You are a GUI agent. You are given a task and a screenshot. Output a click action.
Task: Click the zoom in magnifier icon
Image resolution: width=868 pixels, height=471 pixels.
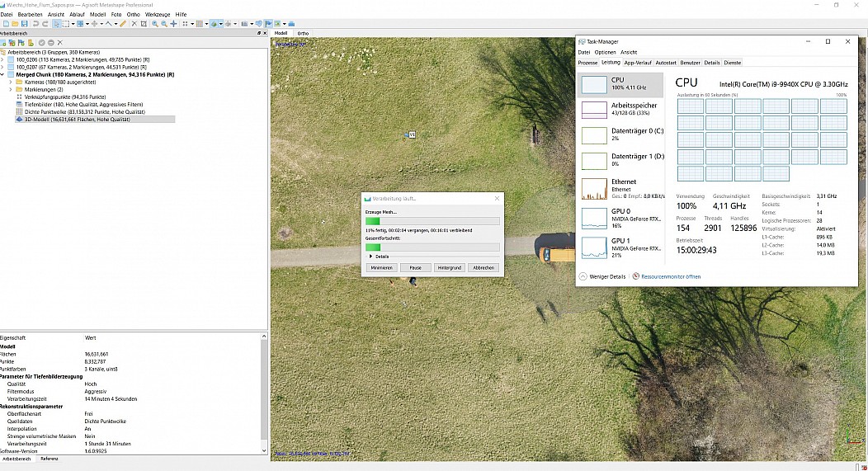154,23
